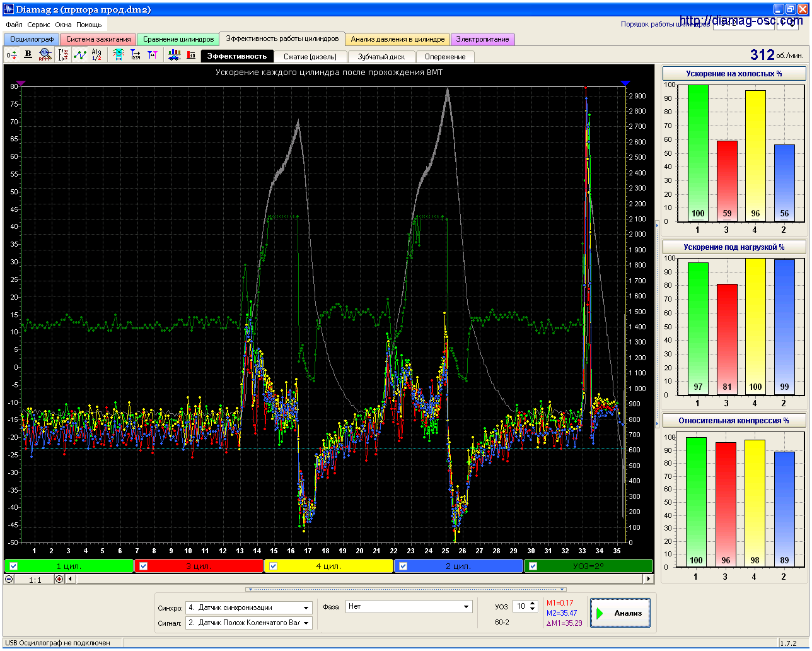Click the 60-2 disk type label
812x651 pixels.
(502, 622)
